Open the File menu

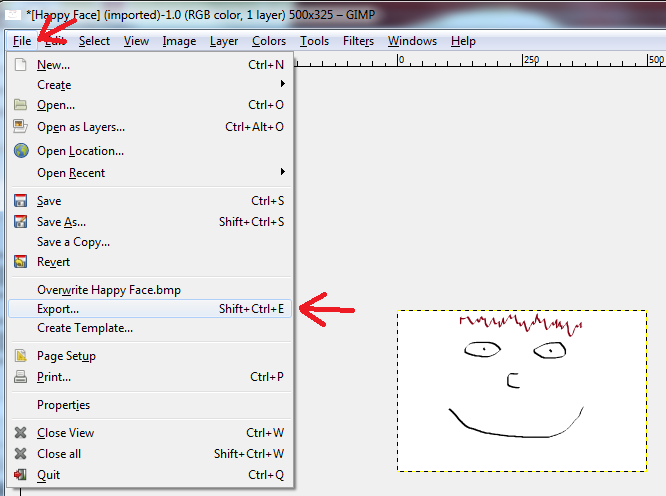click(x=22, y=41)
